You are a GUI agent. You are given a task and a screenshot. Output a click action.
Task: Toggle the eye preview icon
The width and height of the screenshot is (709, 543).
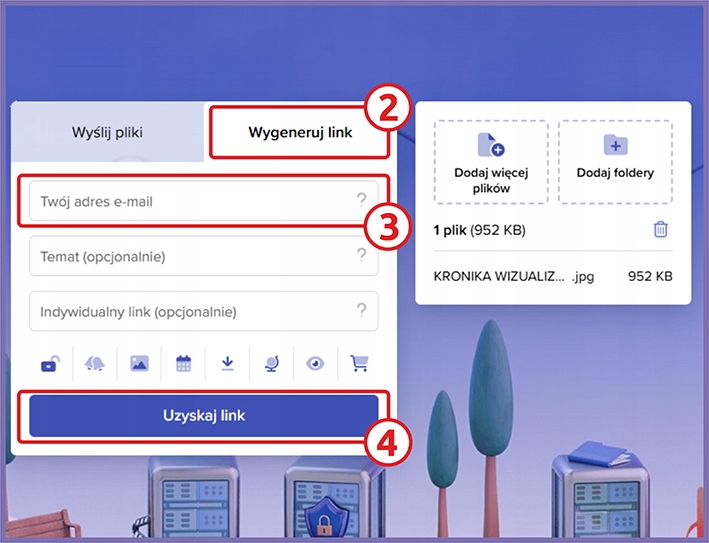pyautogui.click(x=315, y=365)
